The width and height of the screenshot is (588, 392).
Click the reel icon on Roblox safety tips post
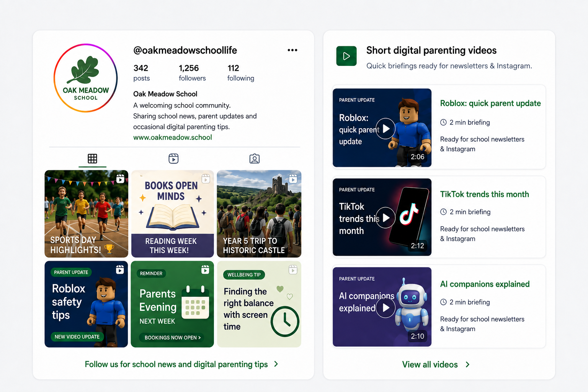[x=120, y=269]
